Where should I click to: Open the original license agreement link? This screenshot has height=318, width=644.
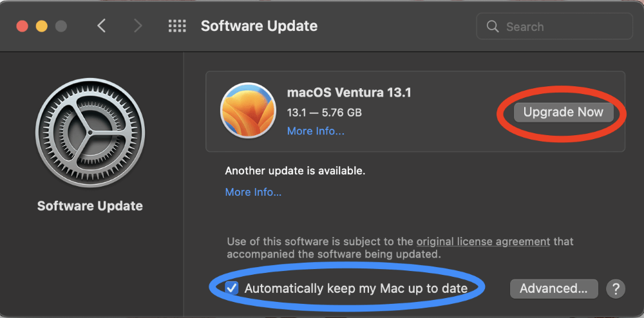483,242
